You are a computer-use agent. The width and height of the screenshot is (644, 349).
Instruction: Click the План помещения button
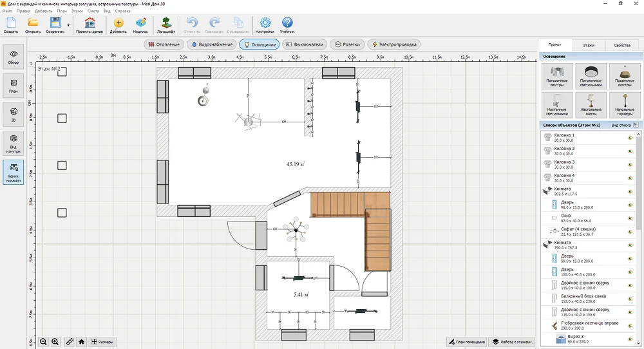466,341
